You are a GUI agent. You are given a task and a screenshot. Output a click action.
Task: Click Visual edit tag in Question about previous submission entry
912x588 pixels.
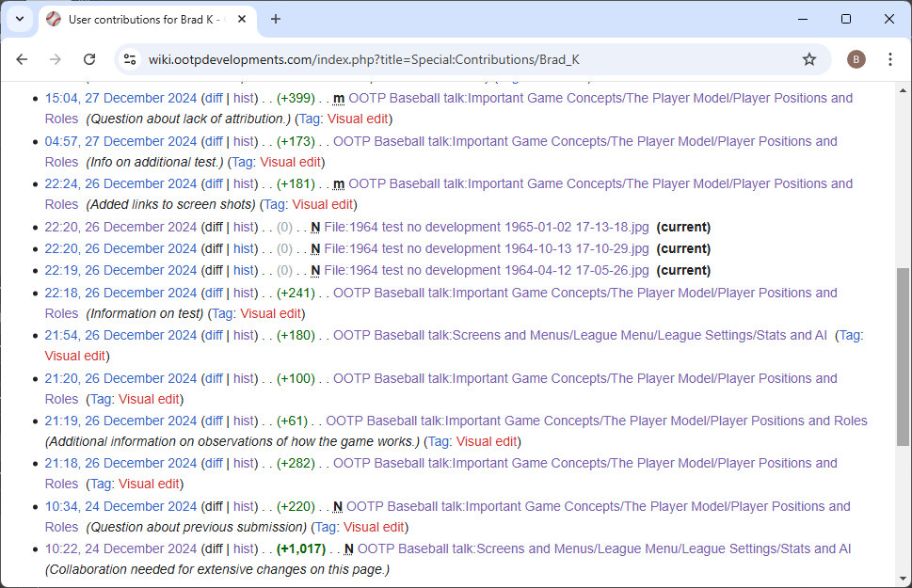(374, 528)
